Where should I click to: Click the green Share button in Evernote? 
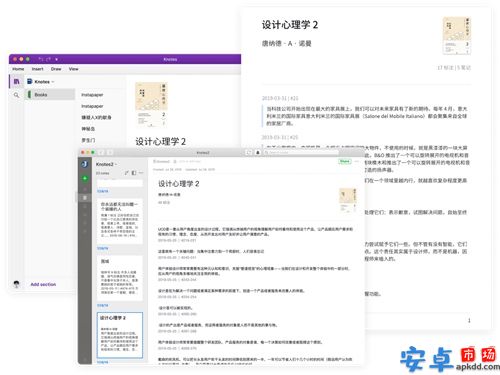(x=345, y=161)
